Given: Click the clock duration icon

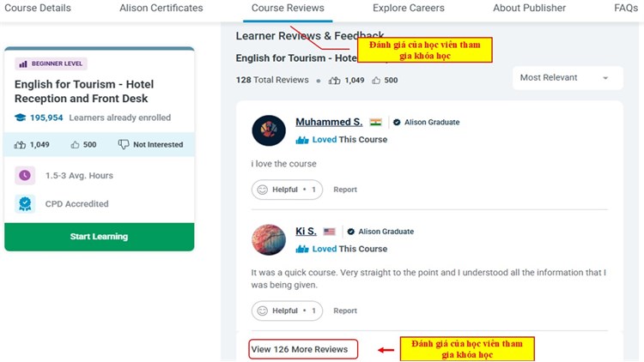Looking at the screenshot, I should (25, 175).
